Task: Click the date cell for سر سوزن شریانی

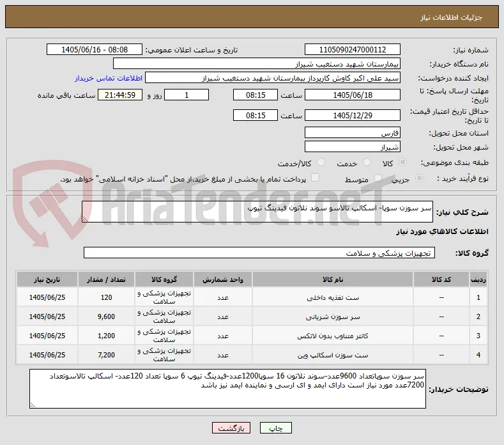Action: point(47,316)
